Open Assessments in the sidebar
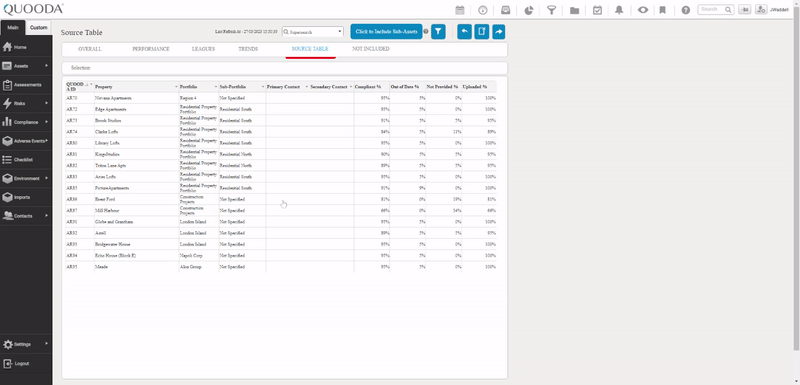Screen dimensions: 800x385 click(x=26, y=85)
